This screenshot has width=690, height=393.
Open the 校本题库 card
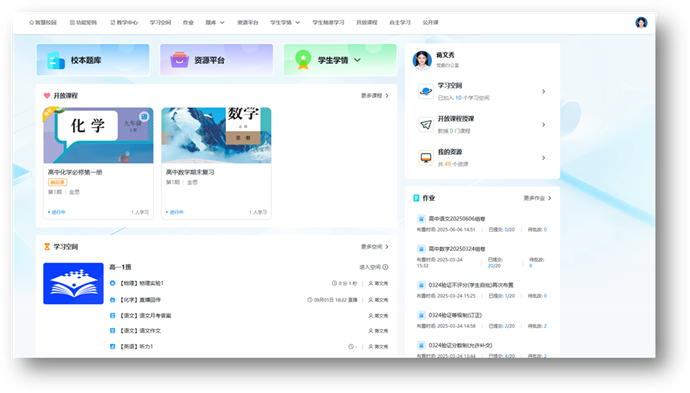pyautogui.click(x=93, y=60)
